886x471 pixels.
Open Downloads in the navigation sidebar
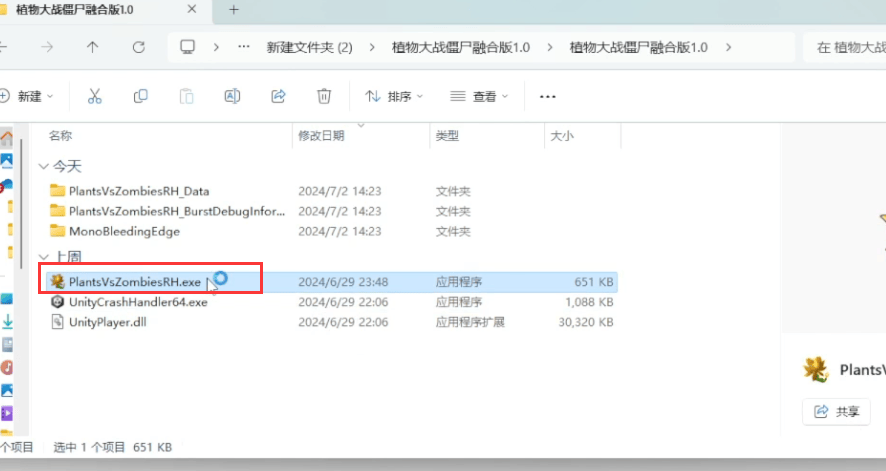(7, 322)
